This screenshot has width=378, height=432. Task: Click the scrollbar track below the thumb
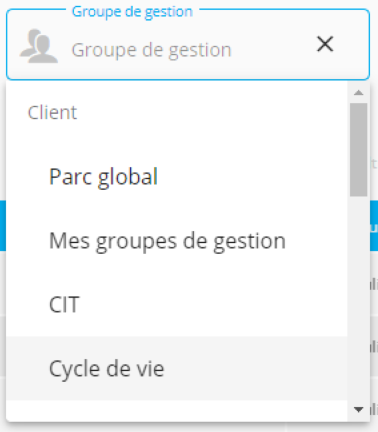(x=359, y=299)
